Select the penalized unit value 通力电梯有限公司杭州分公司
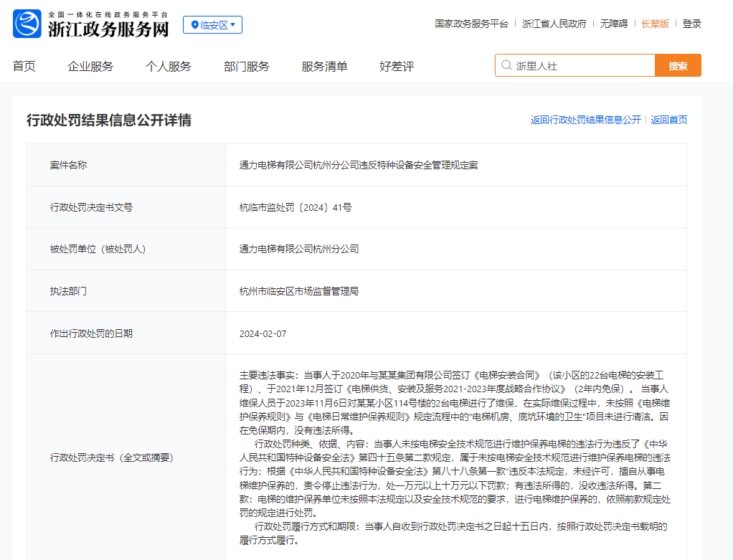The height and width of the screenshot is (560, 733). click(x=299, y=249)
